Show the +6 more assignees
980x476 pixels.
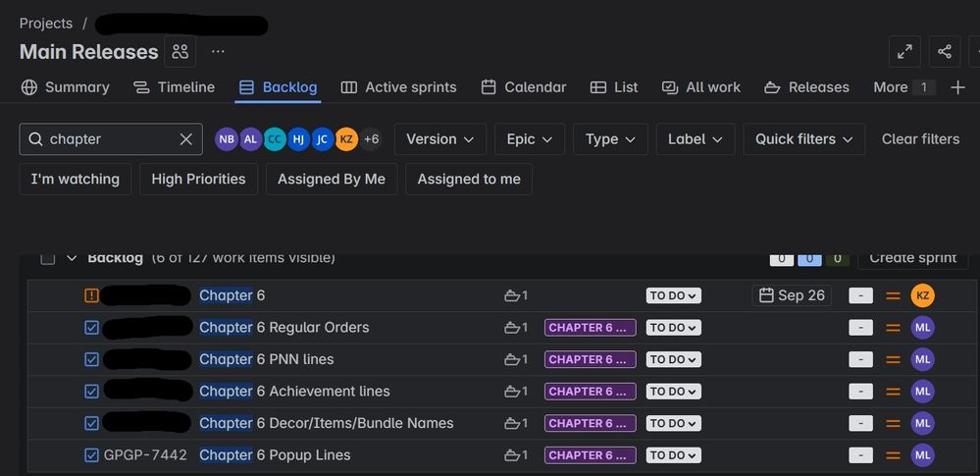point(371,138)
